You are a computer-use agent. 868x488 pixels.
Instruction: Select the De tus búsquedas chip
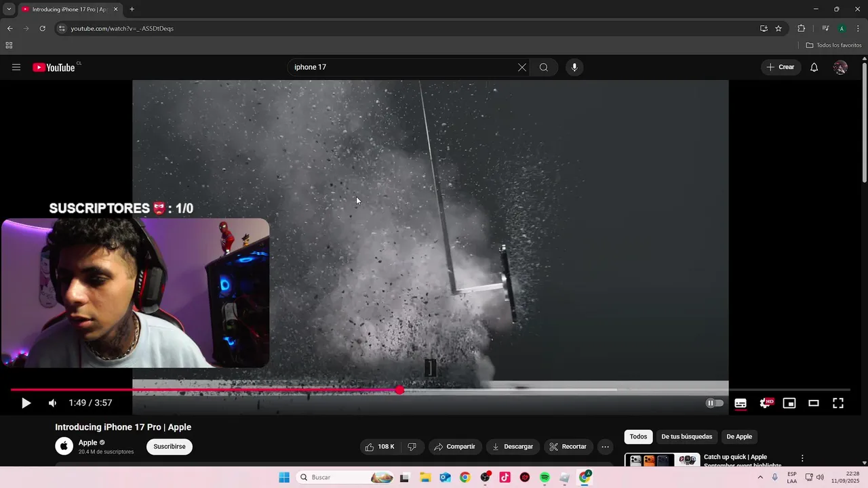[x=687, y=436]
